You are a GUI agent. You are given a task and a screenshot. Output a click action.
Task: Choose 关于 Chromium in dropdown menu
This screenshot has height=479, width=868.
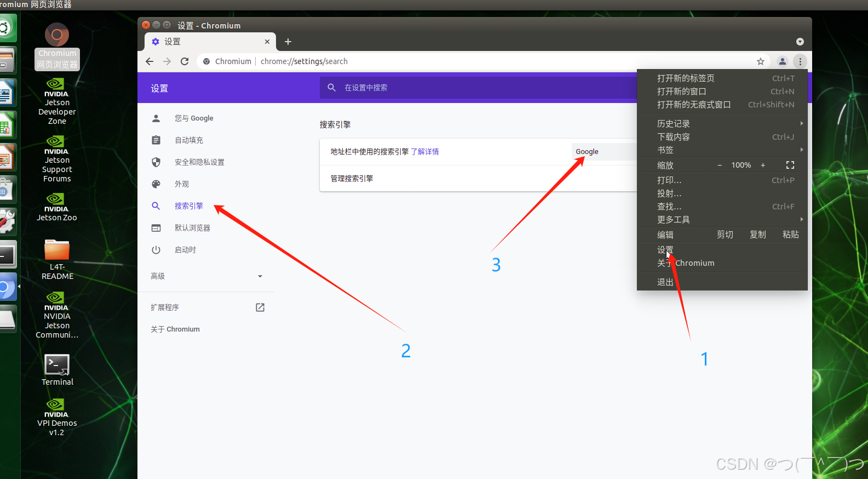[x=722, y=263]
